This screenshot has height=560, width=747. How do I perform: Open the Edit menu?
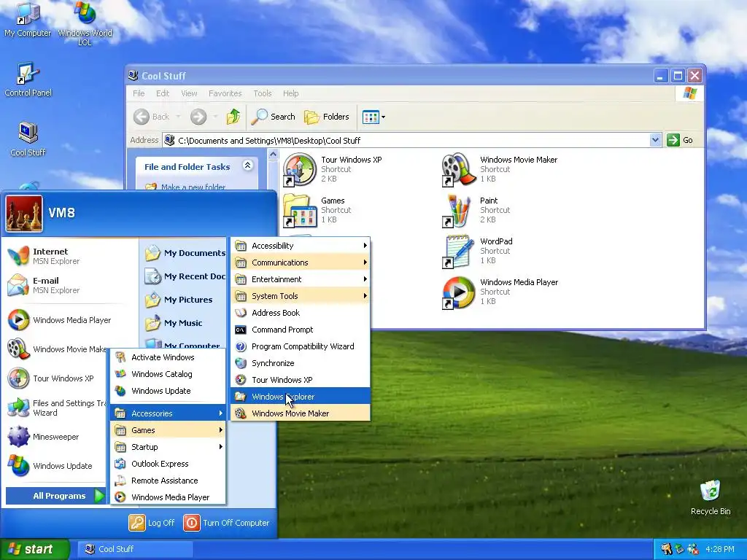coord(163,93)
